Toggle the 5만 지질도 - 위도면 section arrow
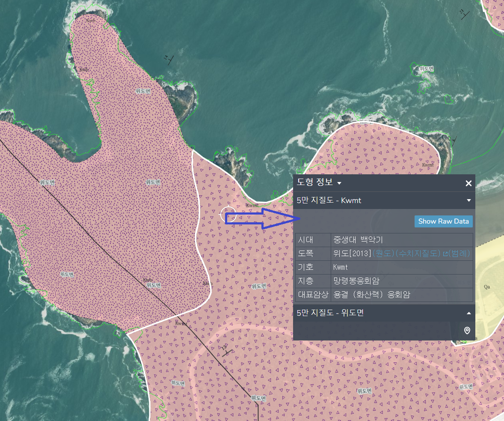 point(468,313)
